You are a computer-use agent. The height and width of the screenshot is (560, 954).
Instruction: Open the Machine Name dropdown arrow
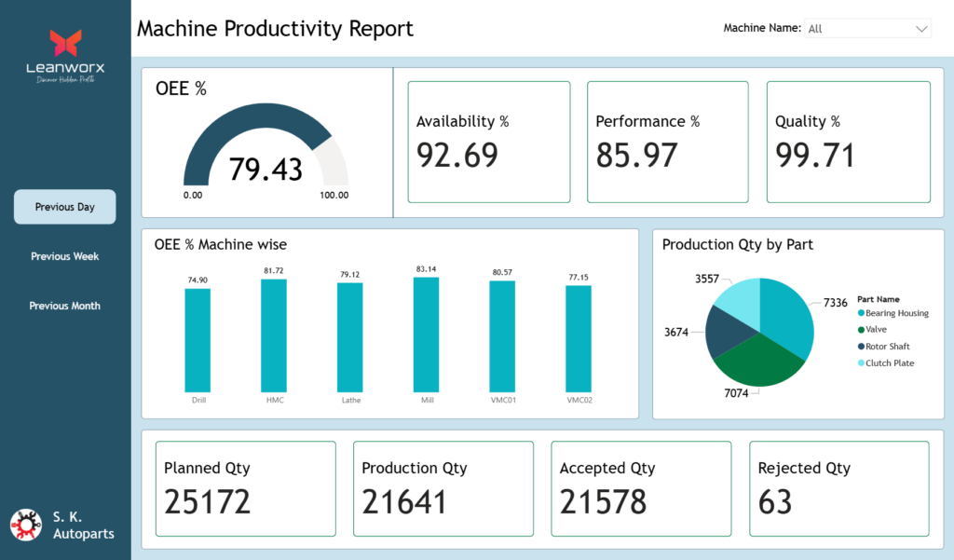coord(921,29)
